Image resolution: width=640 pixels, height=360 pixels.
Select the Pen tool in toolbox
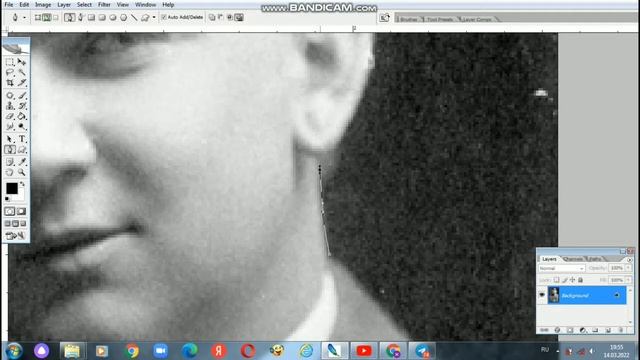coord(10,150)
